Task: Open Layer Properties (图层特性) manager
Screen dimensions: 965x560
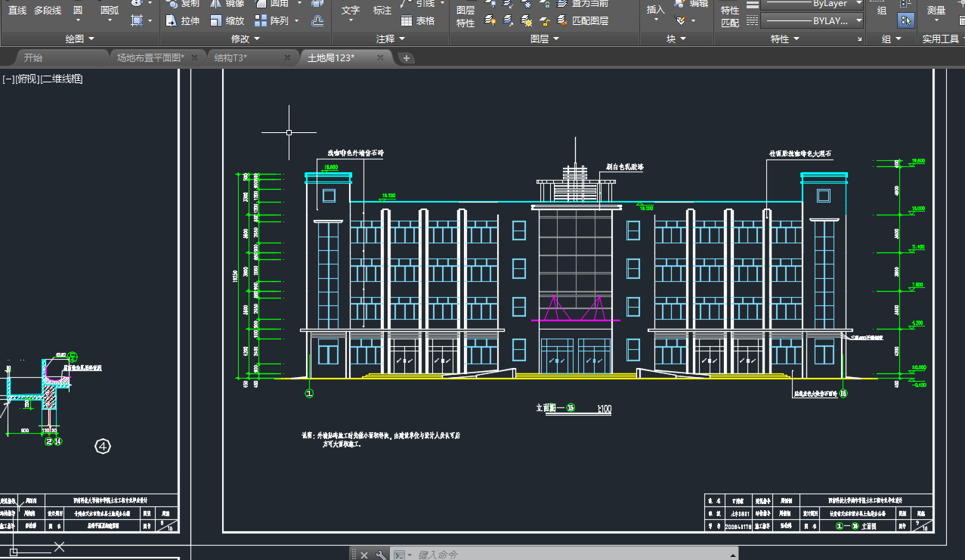Action: click(465, 17)
